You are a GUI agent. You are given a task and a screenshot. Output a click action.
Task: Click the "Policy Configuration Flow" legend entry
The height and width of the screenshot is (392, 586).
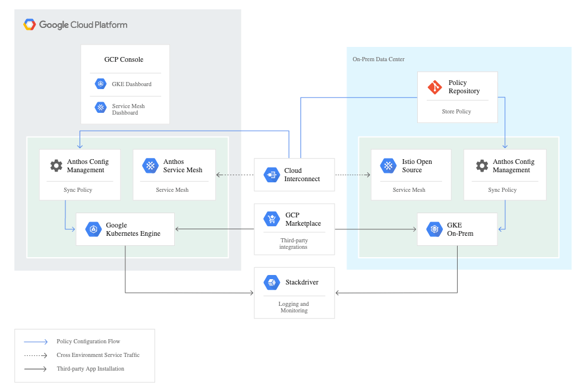(x=89, y=342)
